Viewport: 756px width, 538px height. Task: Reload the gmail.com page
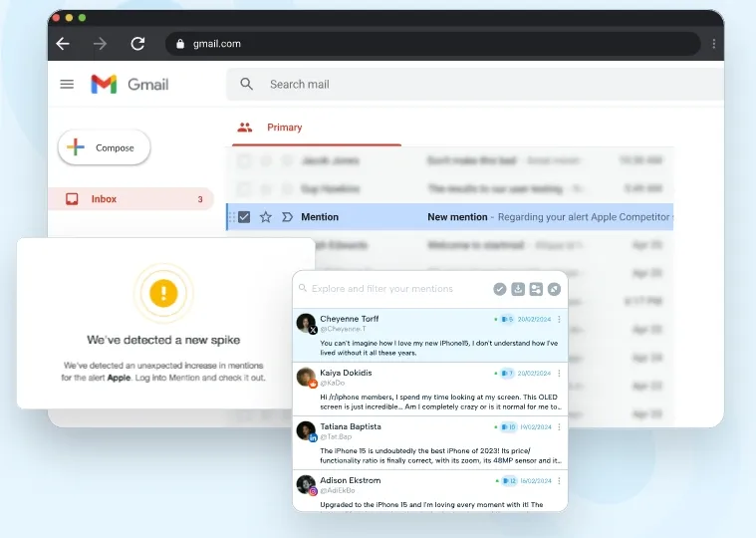tap(137, 44)
